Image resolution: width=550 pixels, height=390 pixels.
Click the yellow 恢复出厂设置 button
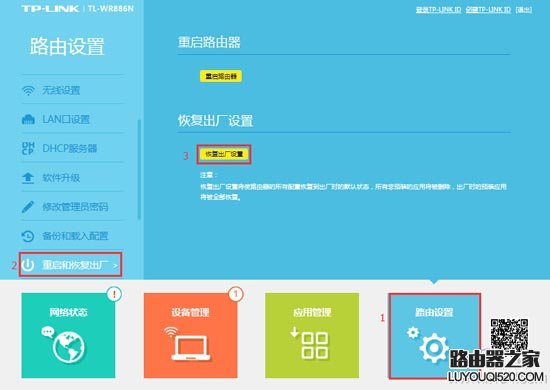224,154
